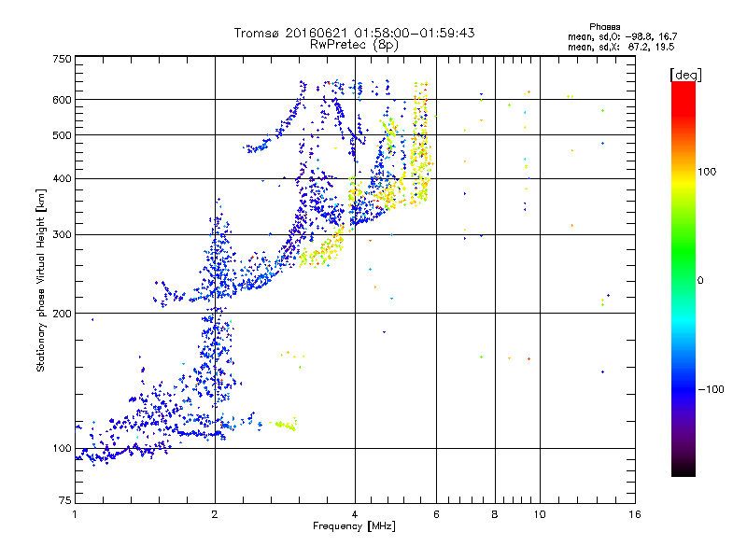Click the 'Frequency [MHz]' x-axis label
Viewport: 747px width, 560px height.
coord(354,526)
